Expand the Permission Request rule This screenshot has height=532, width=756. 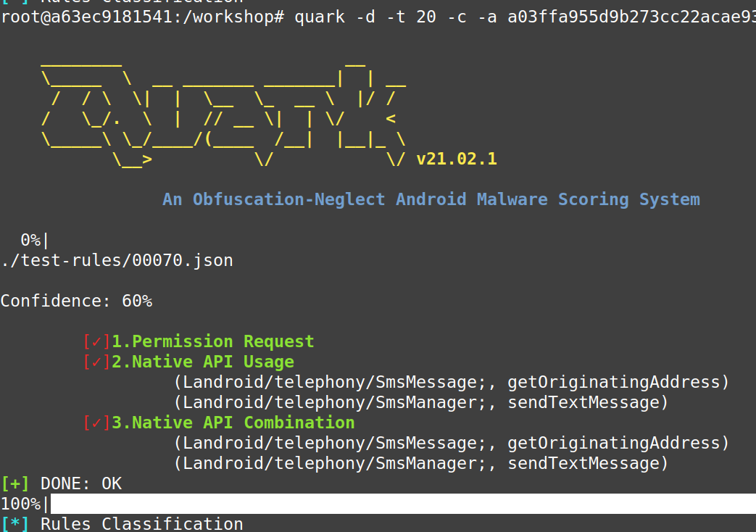click(x=210, y=341)
